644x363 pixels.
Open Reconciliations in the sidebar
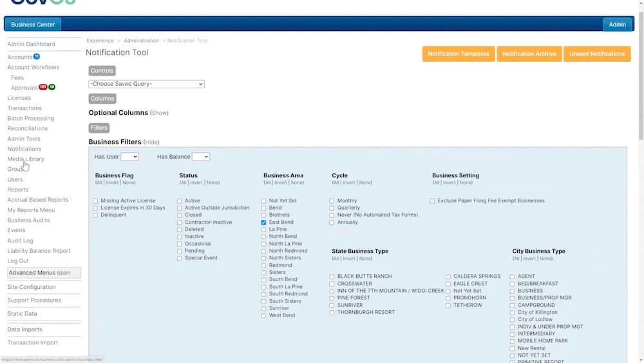tap(28, 129)
